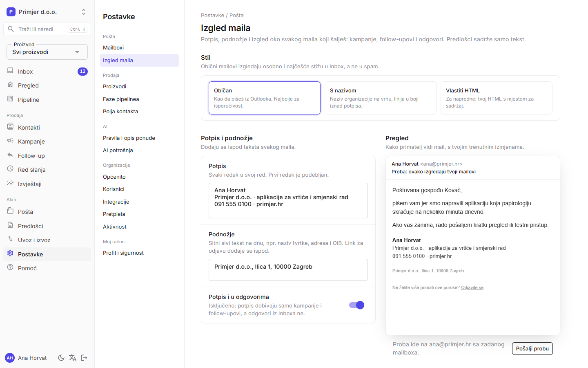588x368 pixels.
Task: Open Pomoć question mark icon
Action: click(10, 267)
